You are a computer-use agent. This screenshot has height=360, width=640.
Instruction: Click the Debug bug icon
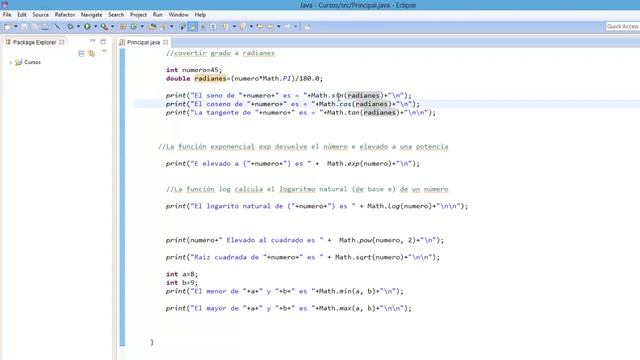point(70,27)
